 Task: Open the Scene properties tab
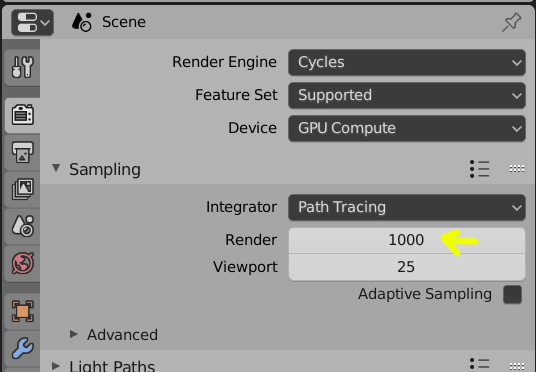click(x=23, y=226)
